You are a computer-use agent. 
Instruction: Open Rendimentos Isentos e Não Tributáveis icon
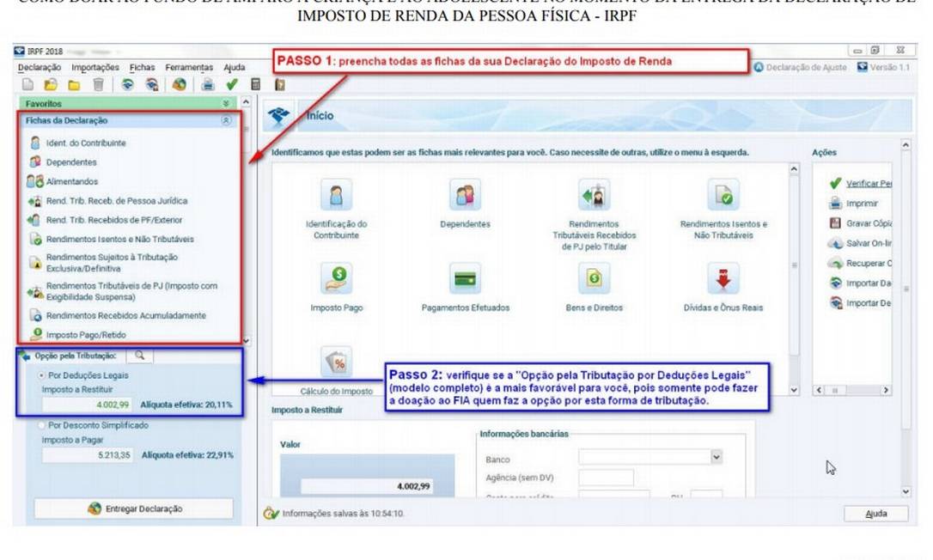pyautogui.click(x=723, y=196)
